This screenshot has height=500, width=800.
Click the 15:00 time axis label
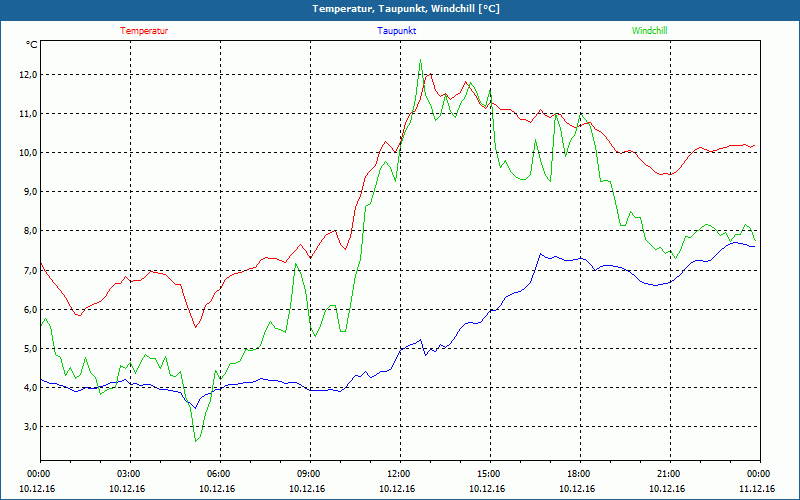(x=490, y=474)
